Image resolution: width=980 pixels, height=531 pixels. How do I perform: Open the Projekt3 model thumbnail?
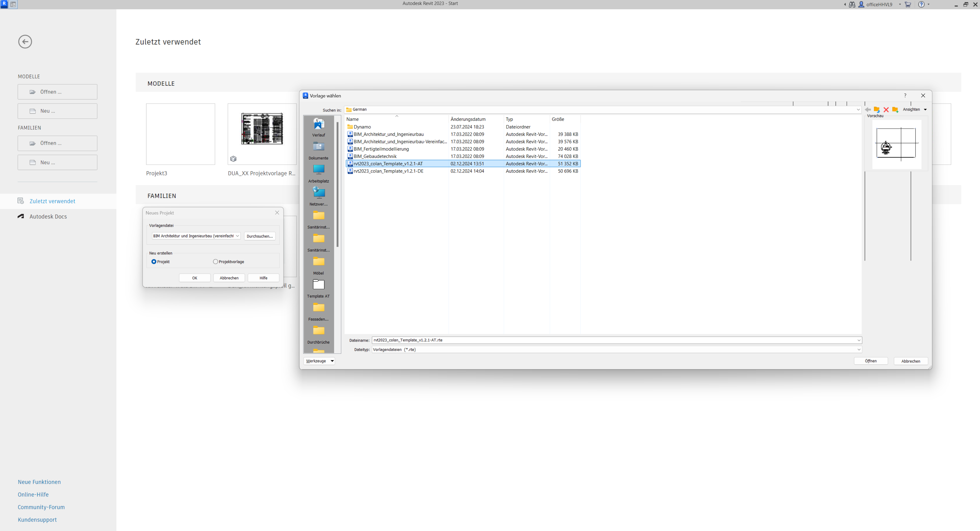tap(180, 134)
